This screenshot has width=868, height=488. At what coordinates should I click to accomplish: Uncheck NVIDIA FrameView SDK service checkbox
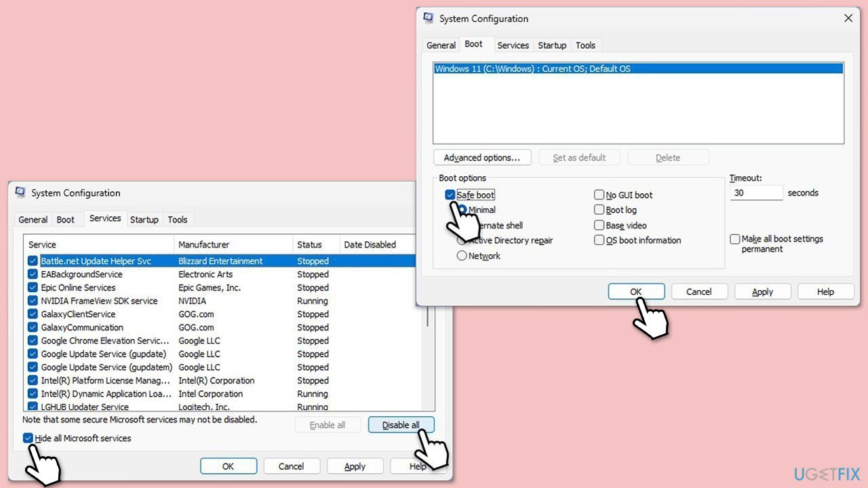tap(33, 301)
